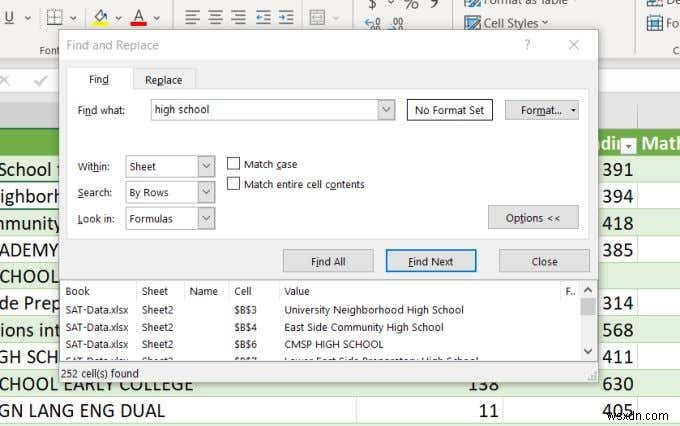Click the Find what text field
This screenshot has width=680, height=426.
pyautogui.click(x=264, y=110)
